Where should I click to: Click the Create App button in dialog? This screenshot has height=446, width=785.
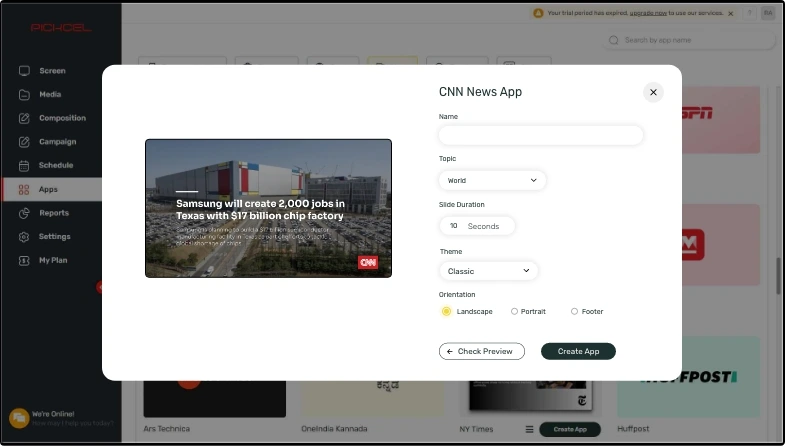point(578,351)
